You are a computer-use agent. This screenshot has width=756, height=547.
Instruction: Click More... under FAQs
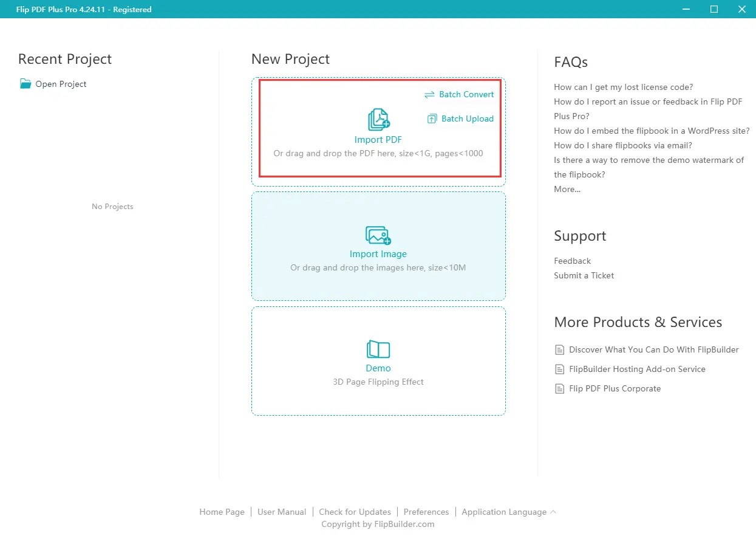567,189
